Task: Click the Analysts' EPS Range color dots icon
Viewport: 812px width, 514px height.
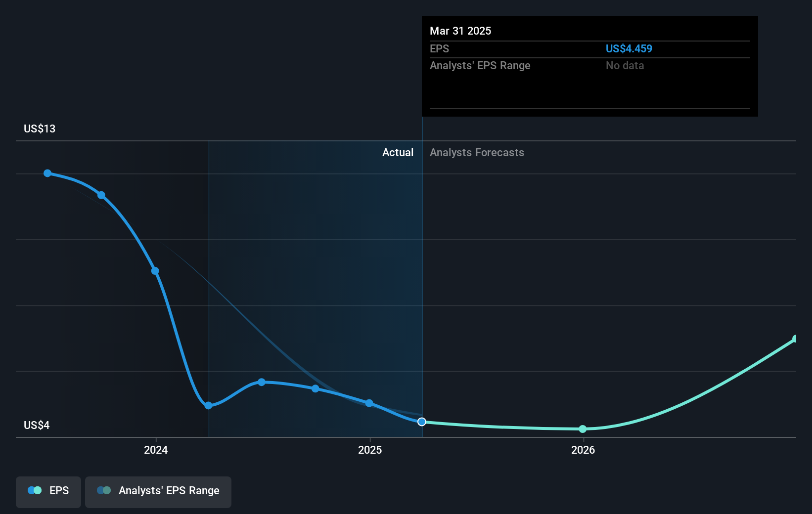Action: point(104,490)
